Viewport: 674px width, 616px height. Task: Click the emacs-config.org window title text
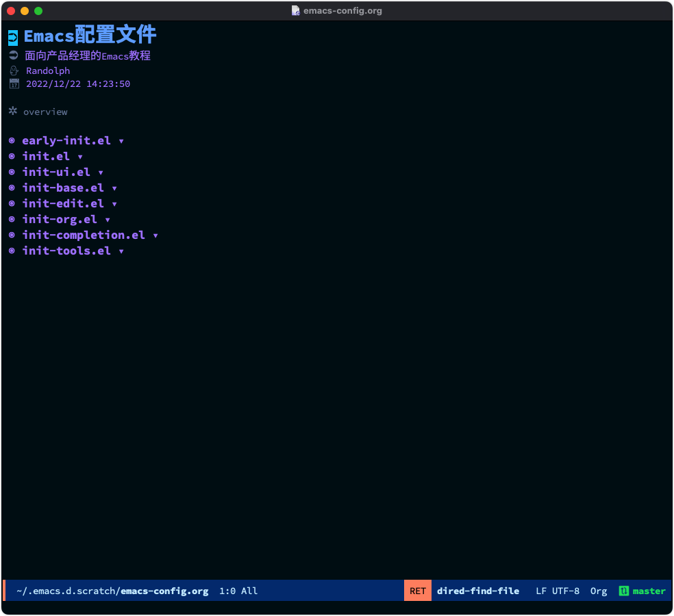click(x=342, y=11)
